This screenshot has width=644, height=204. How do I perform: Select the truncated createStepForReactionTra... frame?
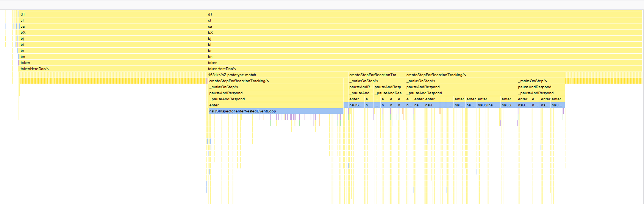(377, 75)
